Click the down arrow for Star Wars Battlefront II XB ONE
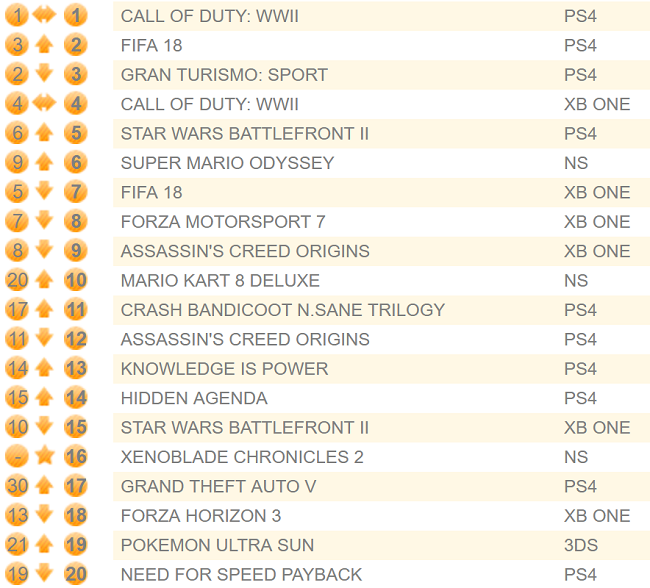Image resolution: width=650 pixels, height=588 pixels. tap(44, 427)
